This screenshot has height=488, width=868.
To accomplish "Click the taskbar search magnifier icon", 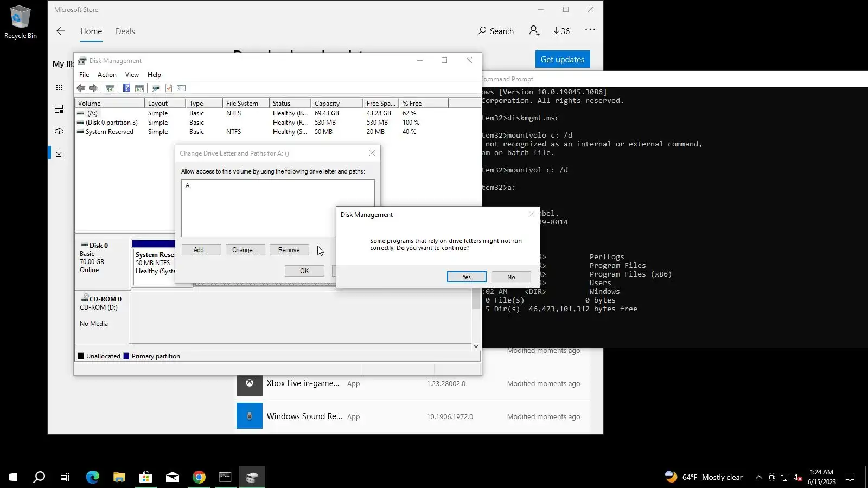I will [x=39, y=477].
